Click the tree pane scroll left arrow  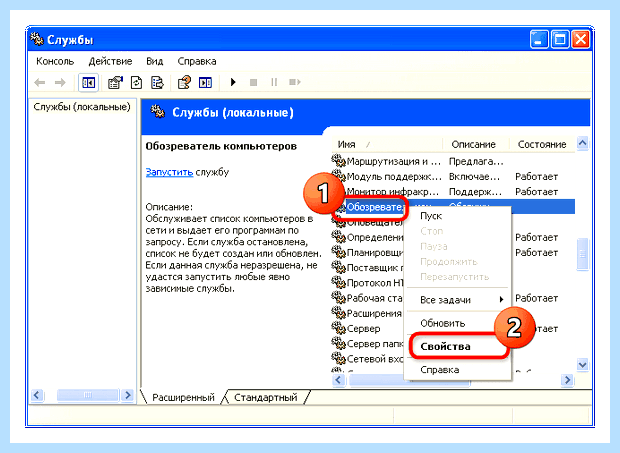point(37,394)
